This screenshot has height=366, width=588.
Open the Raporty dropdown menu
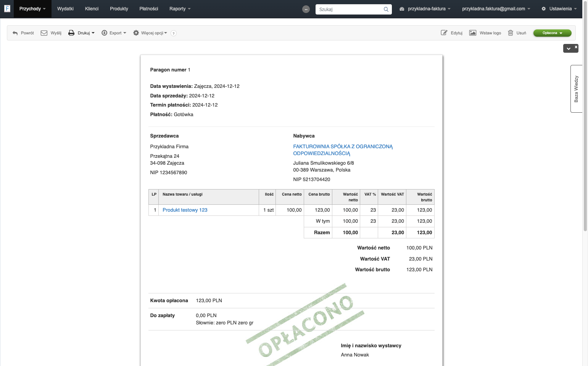point(180,9)
